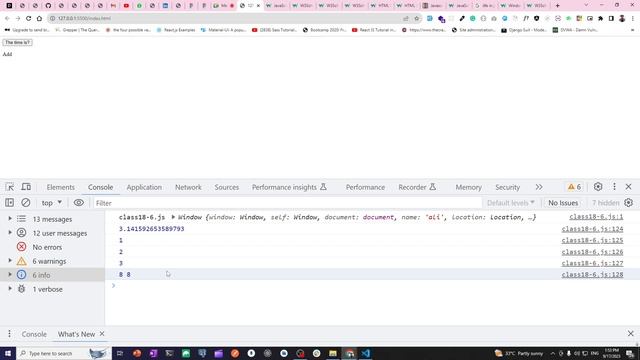Expand the 1 verbose group

coord(10,289)
